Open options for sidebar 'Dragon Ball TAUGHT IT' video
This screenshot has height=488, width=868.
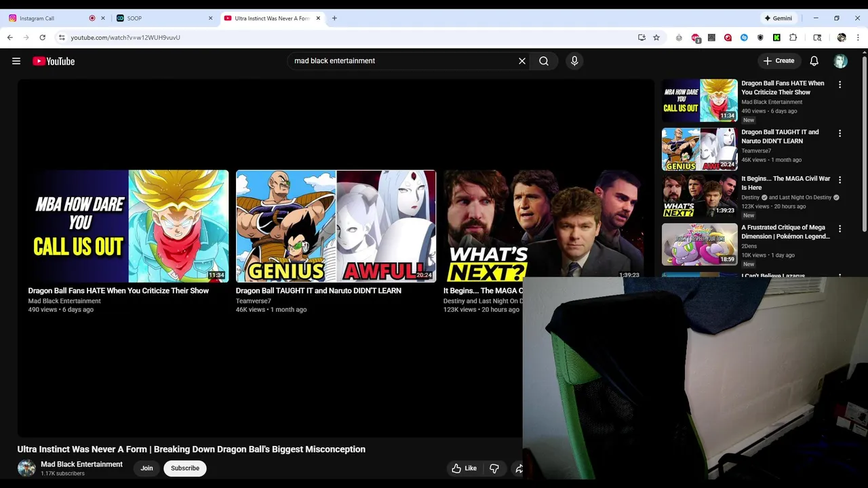tap(840, 134)
